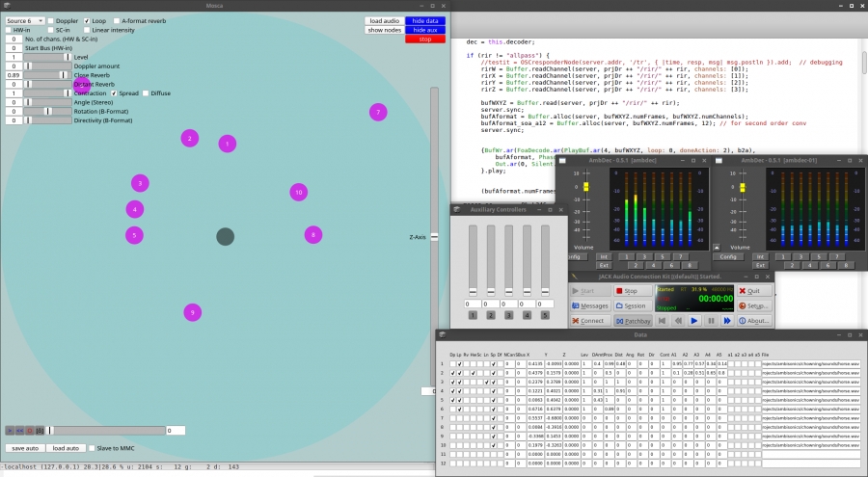
Task: Click Int button in first AmbDec window
Action: pos(604,256)
